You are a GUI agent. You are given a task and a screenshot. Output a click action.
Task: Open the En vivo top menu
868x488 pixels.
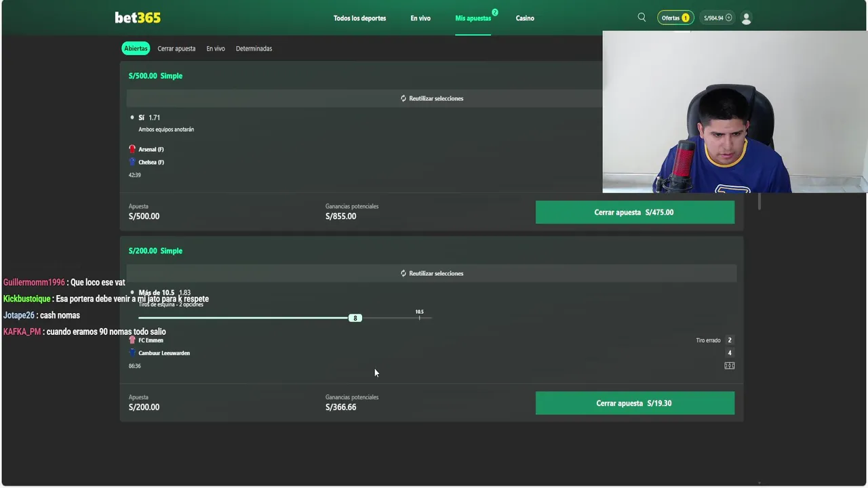coord(420,18)
